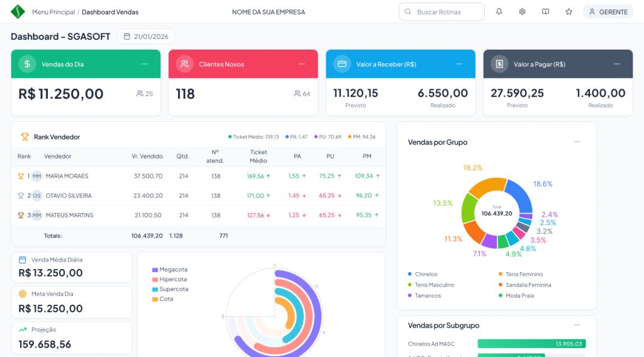Open the Vendas do Dia options menu
Viewport: 644px width, 357px height.
pyautogui.click(x=145, y=64)
